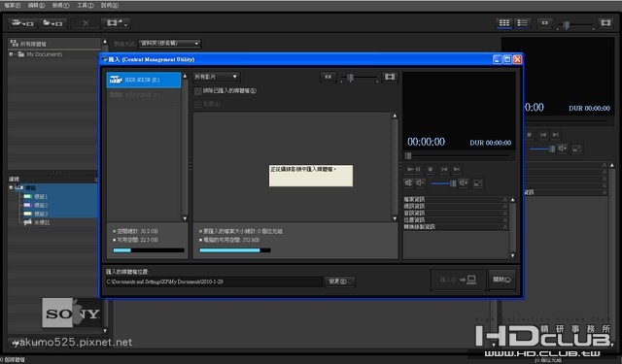Viewport: 622px width, 364px height.
Task: Expand the My Documents tree node
Action: 11,54
